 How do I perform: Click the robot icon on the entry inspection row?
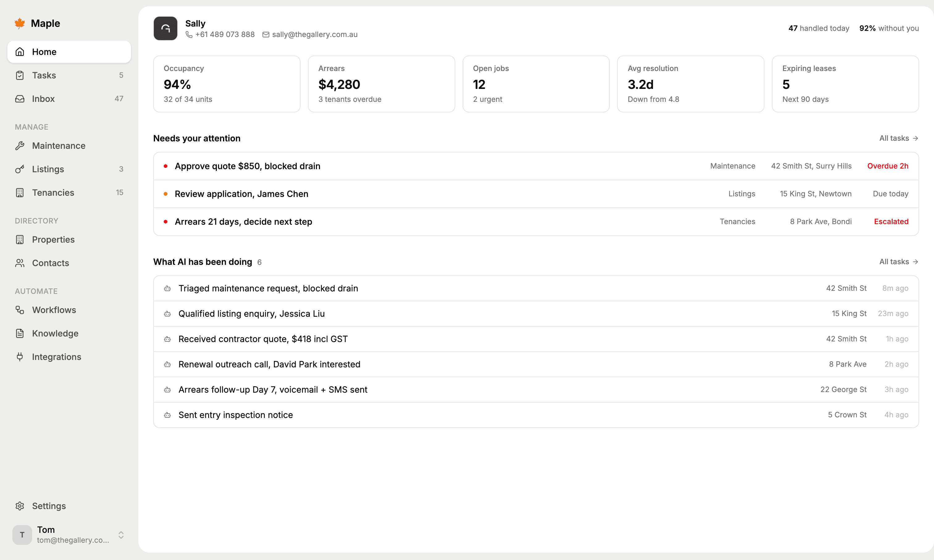tap(168, 415)
